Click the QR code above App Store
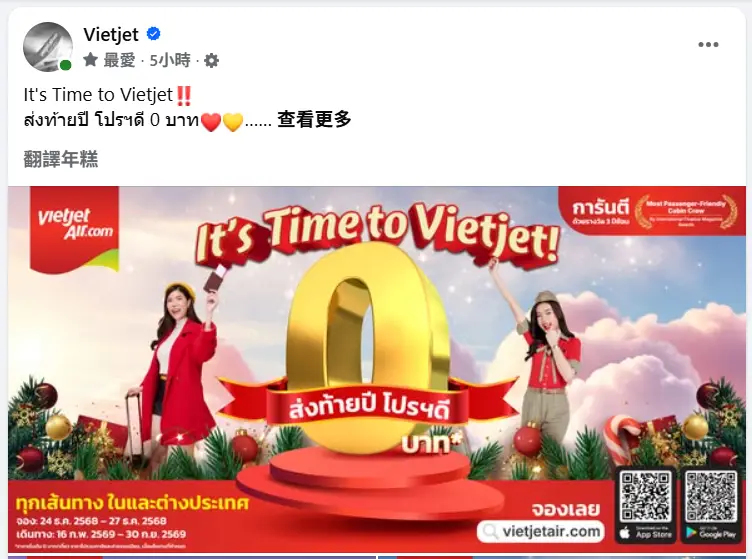 pos(646,496)
